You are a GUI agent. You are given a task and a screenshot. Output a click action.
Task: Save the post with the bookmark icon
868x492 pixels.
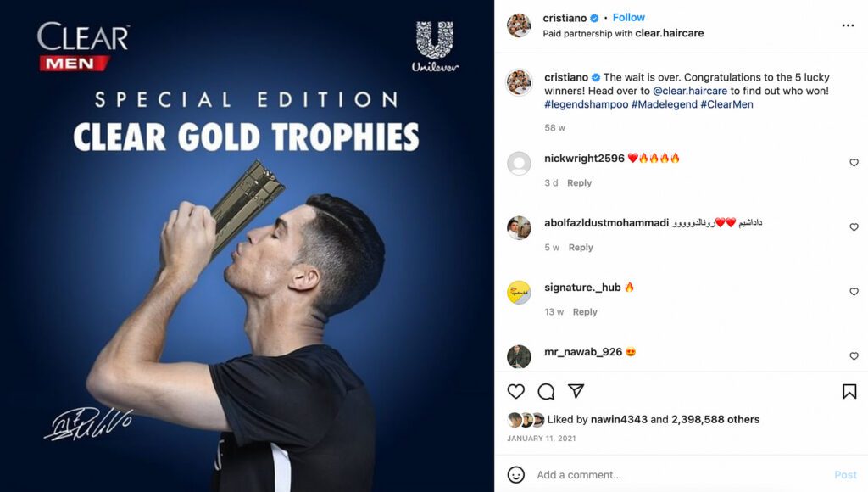[849, 392]
